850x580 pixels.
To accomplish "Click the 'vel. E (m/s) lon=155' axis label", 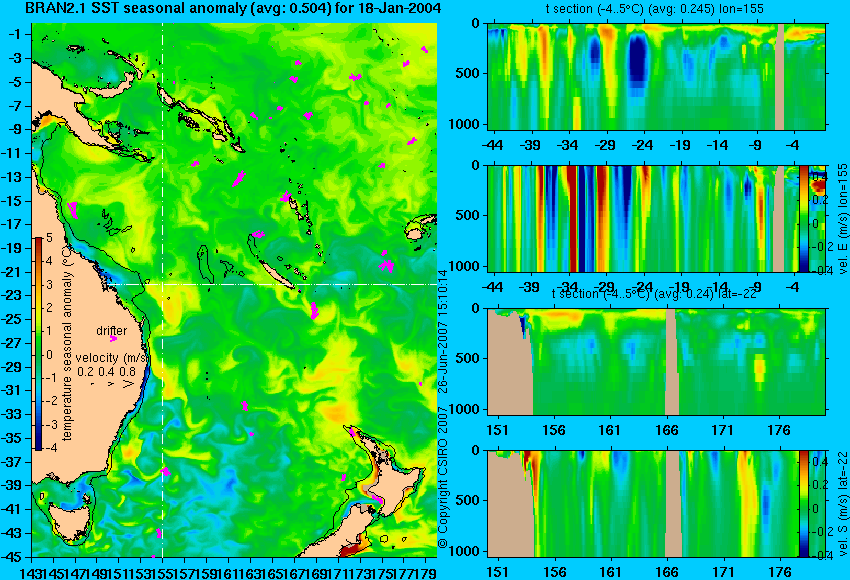I will pos(842,218).
